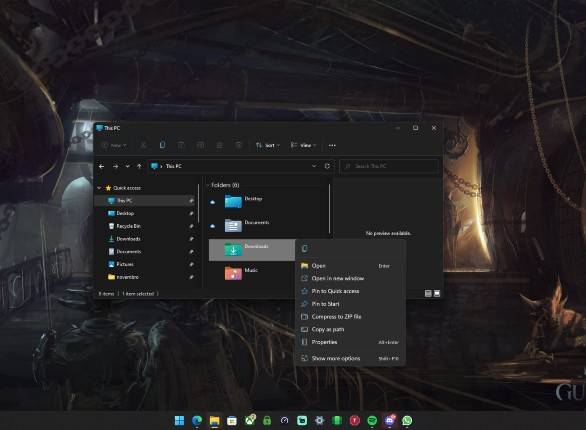Click the green lock taskbar icon
586x430 pixels.
[x=267, y=421]
